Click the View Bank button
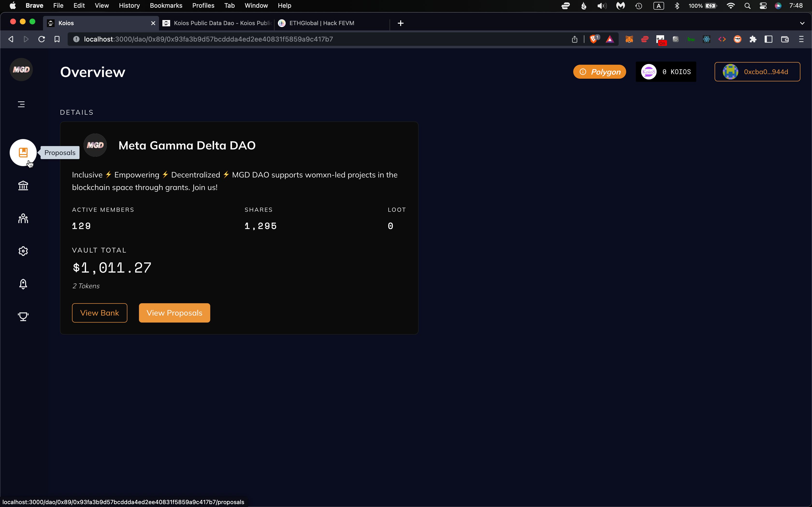 pyautogui.click(x=99, y=312)
